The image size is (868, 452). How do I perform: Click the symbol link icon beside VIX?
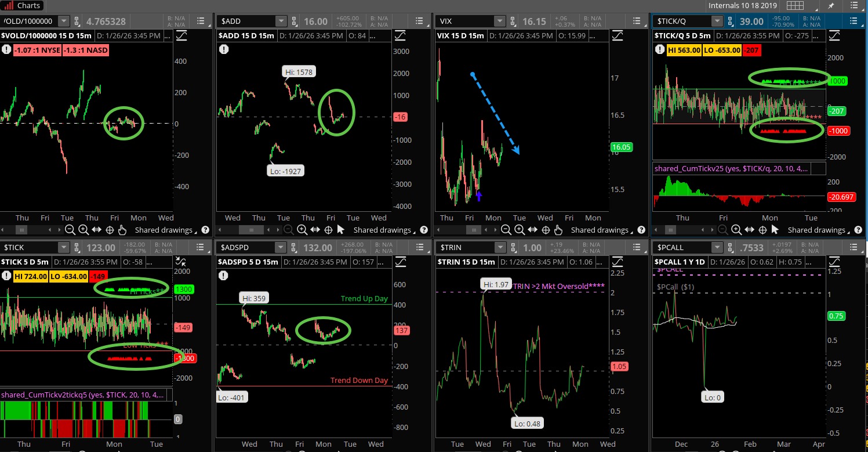pyautogui.click(x=513, y=21)
